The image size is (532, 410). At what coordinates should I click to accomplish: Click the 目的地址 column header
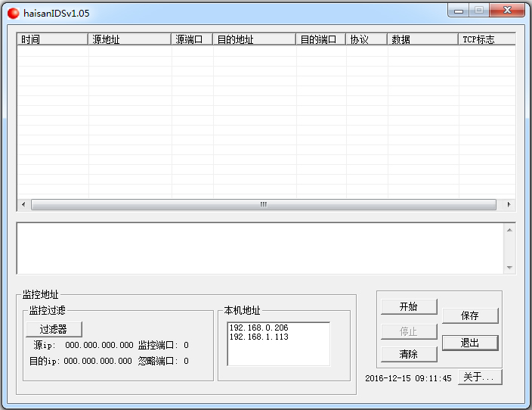click(254, 39)
